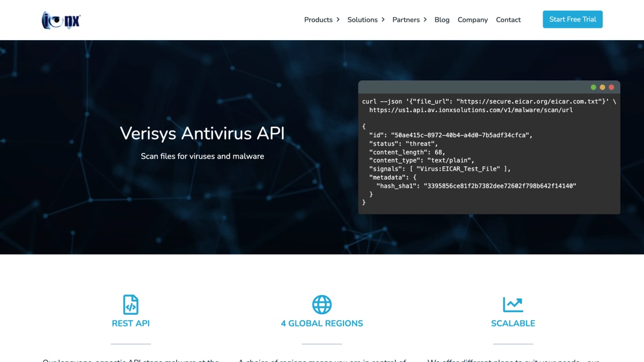Click the yellow dot in the terminal window
The image size is (644, 362).
[602, 87]
